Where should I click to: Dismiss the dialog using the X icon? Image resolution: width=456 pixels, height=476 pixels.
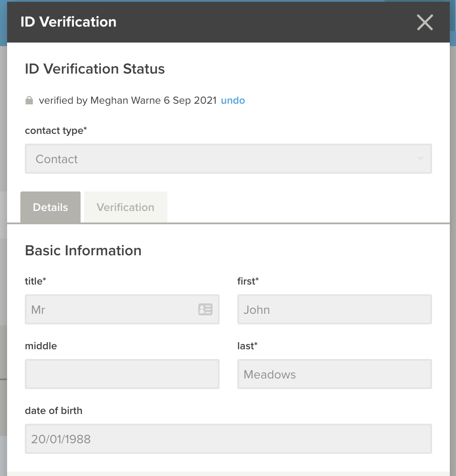click(x=425, y=22)
